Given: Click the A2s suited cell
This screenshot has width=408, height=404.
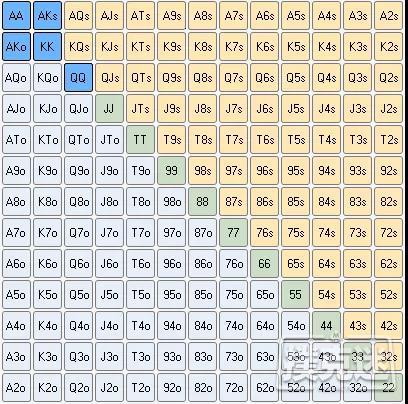Looking at the screenshot, I should [389, 16].
